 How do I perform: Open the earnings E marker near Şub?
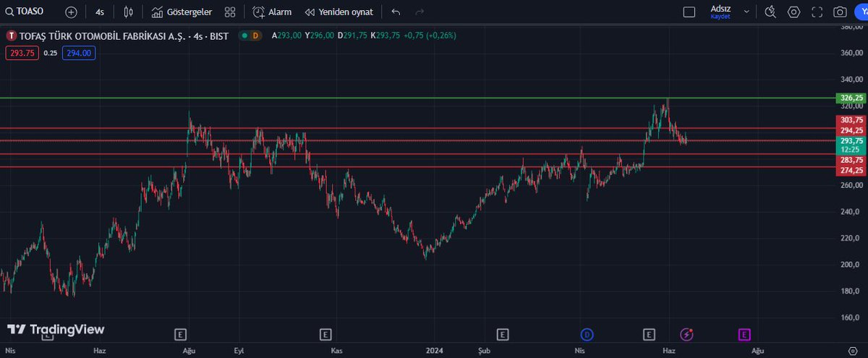[x=503, y=334]
